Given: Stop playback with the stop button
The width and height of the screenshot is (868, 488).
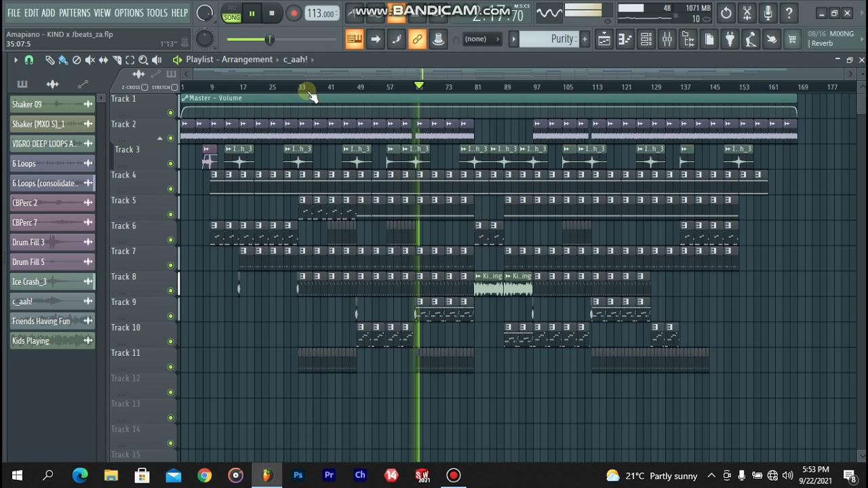Looking at the screenshot, I should [272, 13].
